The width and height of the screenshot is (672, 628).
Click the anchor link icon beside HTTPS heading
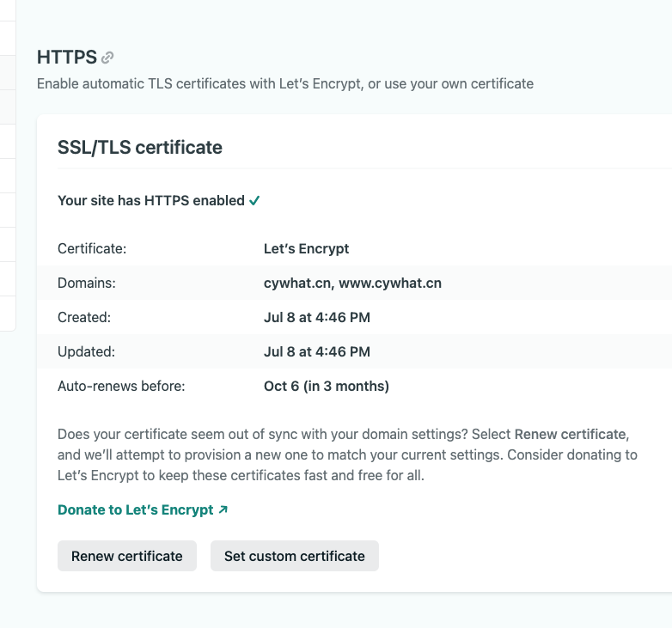click(x=107, y=58)
